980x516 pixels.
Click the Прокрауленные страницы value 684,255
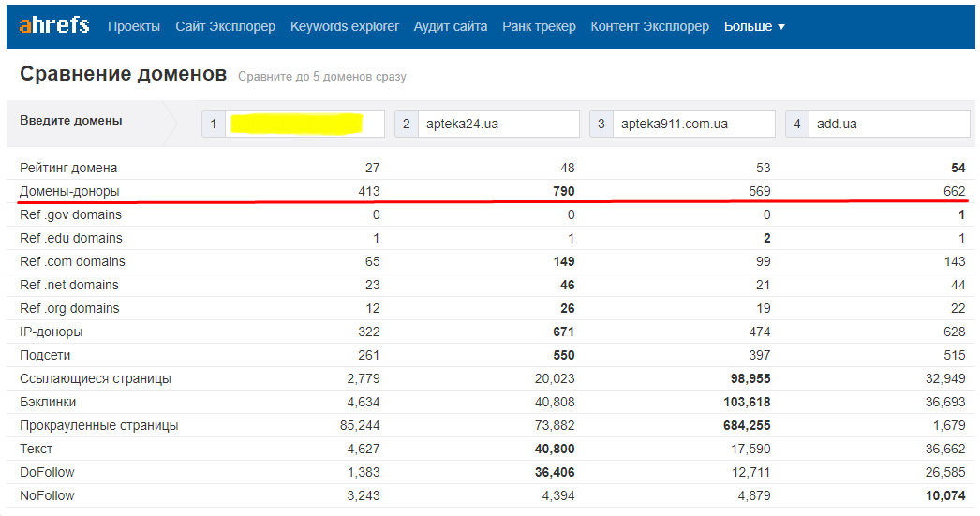coord(747,425)
